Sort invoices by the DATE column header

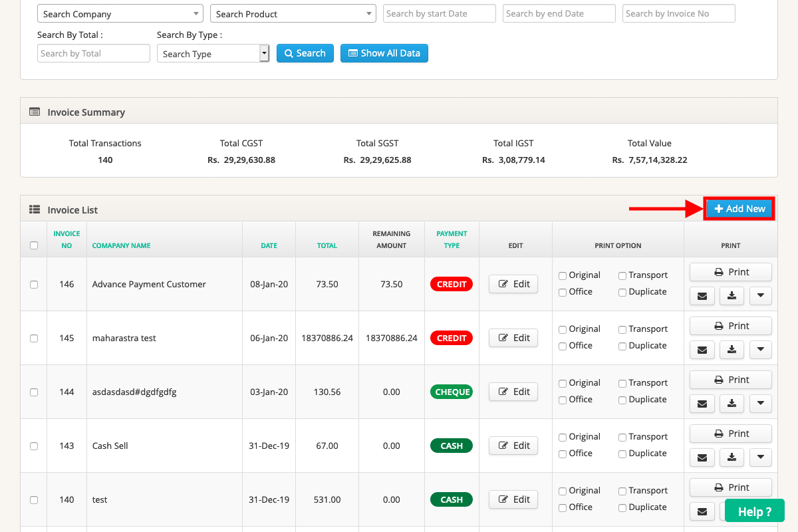pyautogui.click(x=269, y=245)
